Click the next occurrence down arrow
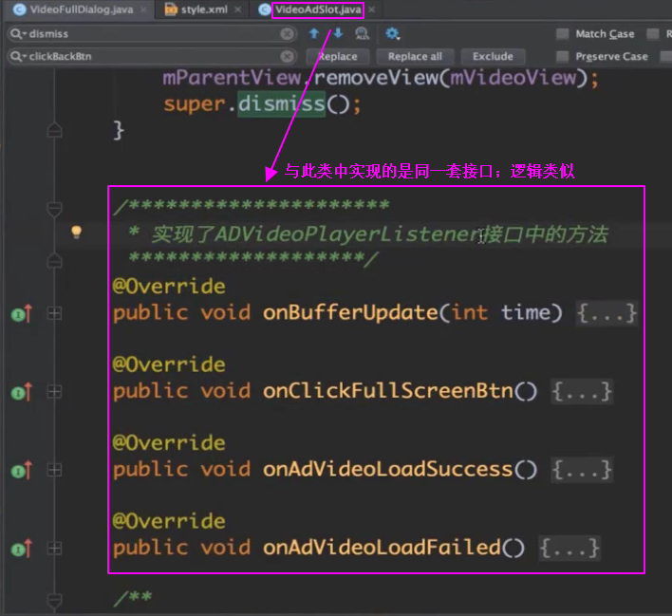The image size is (672, 616). [x=337, y=34]
